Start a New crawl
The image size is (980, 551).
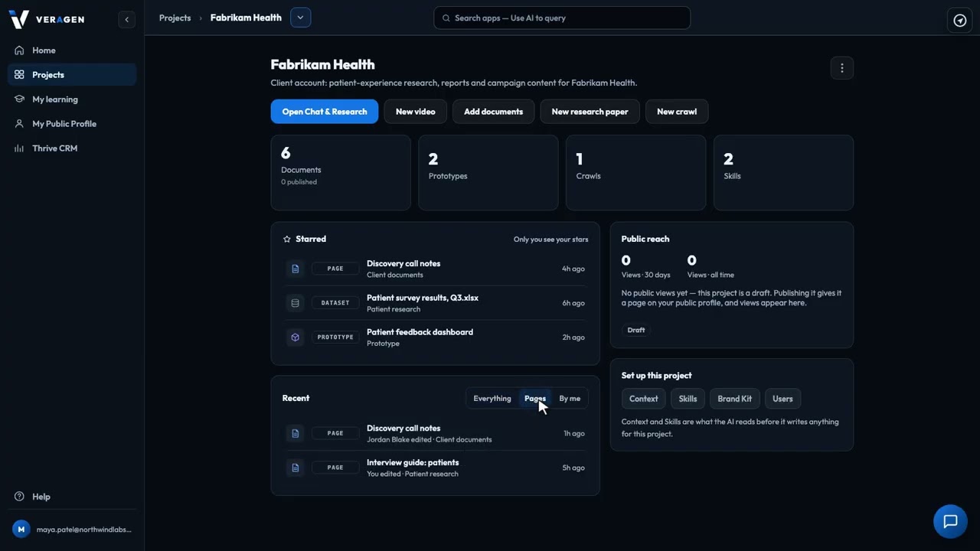pos(677,112)
